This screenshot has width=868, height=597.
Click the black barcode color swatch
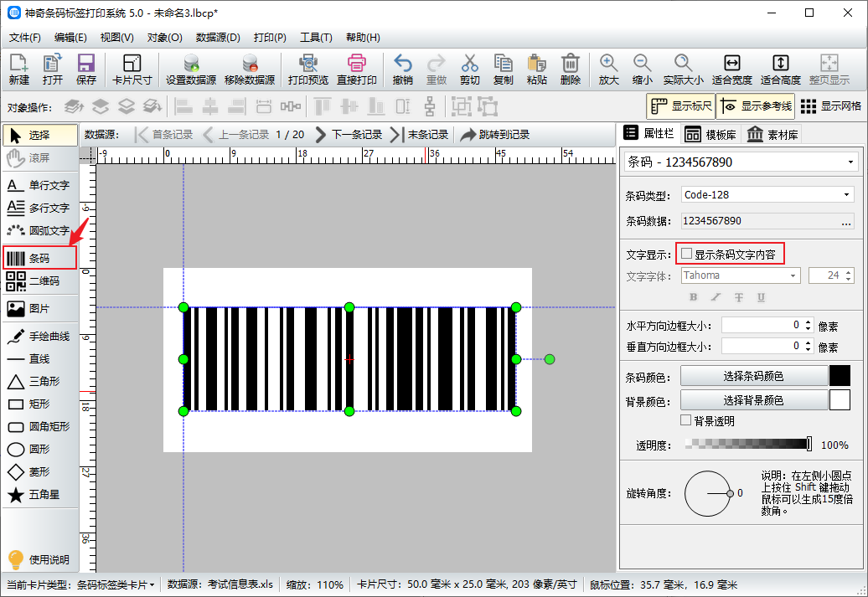tap(840, 376)
